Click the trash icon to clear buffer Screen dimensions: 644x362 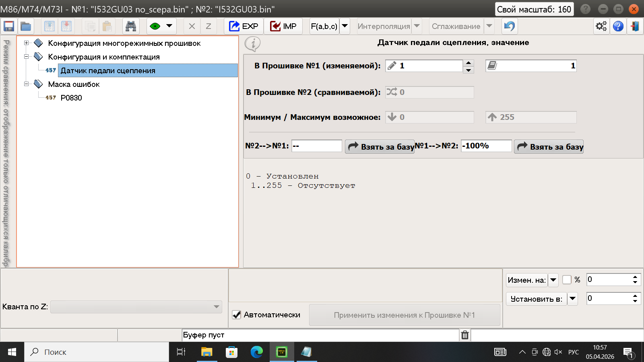tap(465, 335)
